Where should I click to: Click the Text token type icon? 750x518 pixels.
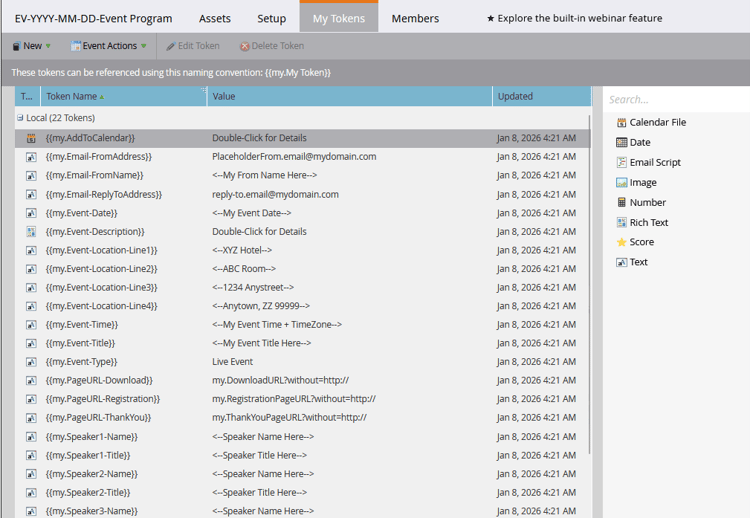621,262
